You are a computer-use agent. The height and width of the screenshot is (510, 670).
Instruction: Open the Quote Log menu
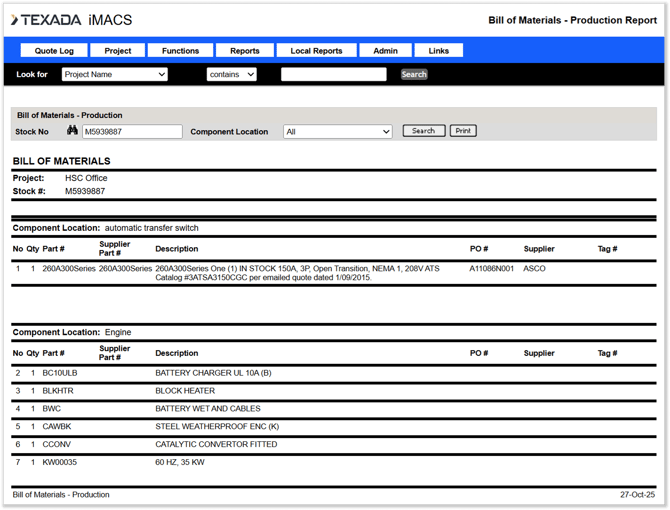click(x=54, y=51)
